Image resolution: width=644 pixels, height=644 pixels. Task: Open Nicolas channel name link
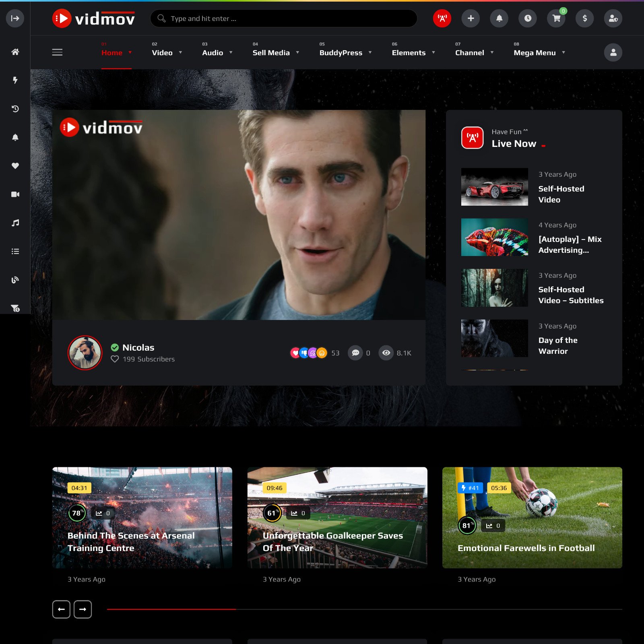pyautogui.click(x=138, y=347)
